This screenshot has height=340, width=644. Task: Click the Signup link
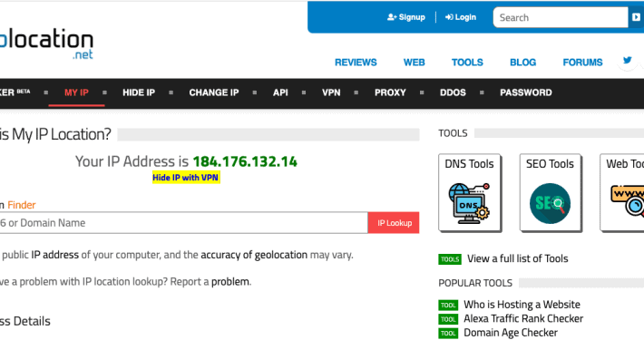(405, 17)
